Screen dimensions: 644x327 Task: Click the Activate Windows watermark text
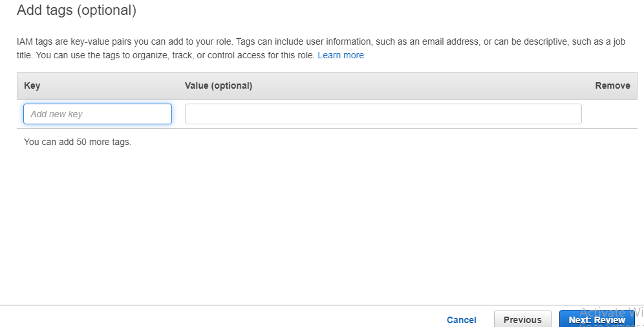(x=611, y=311)
